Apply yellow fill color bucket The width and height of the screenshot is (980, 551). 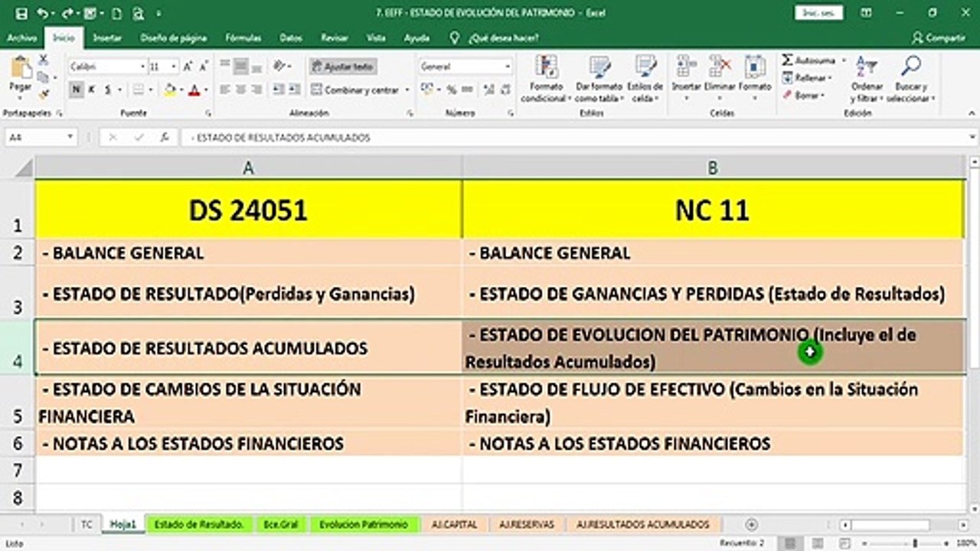pos(170,90)
